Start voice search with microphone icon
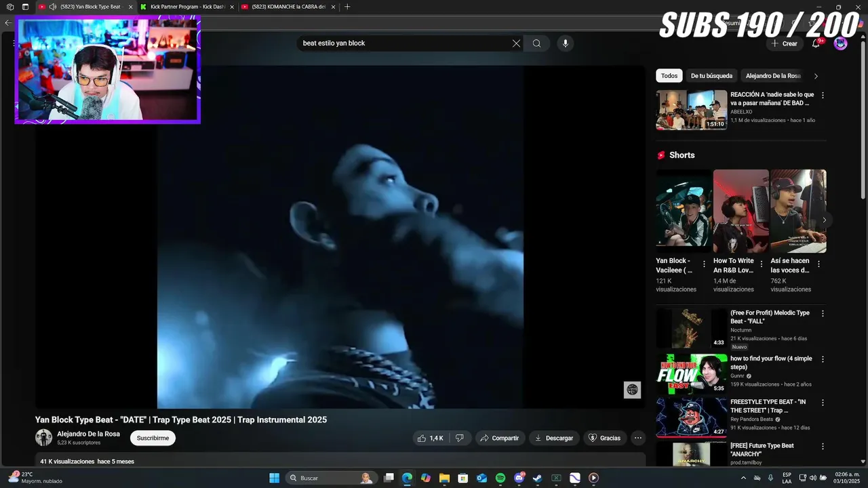 click(566, 43)
